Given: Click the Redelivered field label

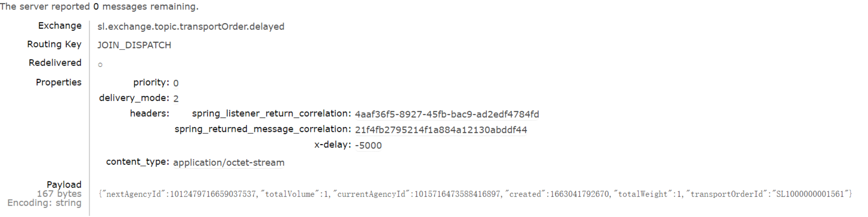Looking at the screenshot, I should (x=55, y=63).
